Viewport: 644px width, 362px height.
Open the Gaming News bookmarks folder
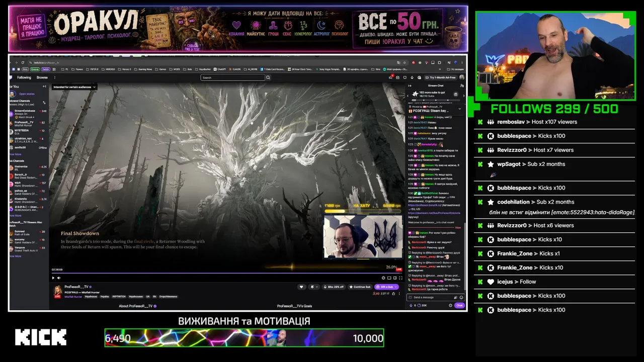143,69
